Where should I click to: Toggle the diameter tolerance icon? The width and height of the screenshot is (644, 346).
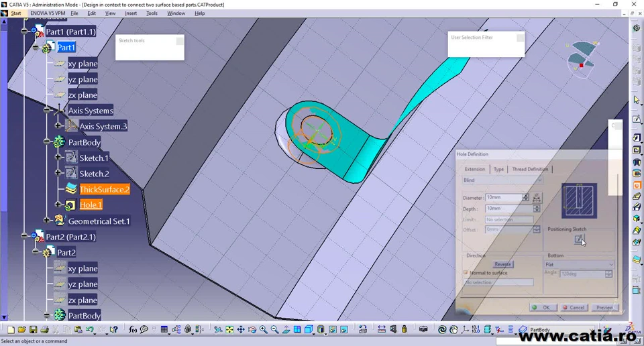pos(537,197)
